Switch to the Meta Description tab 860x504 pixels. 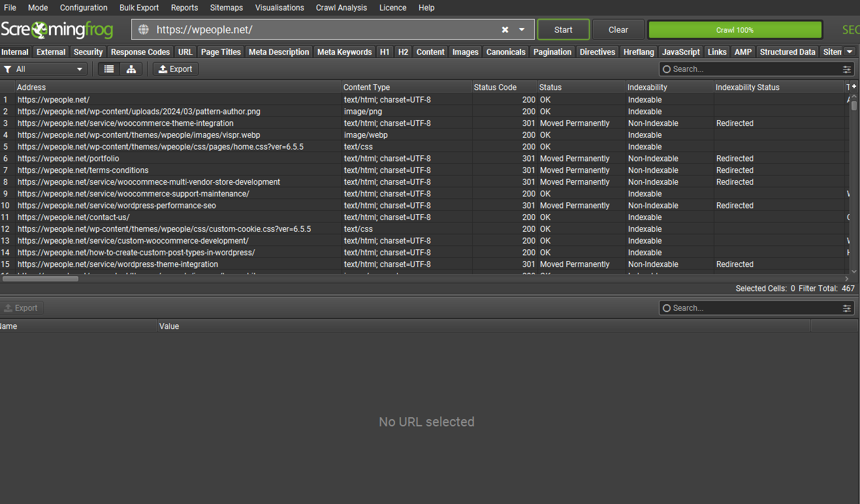[279, 52]
